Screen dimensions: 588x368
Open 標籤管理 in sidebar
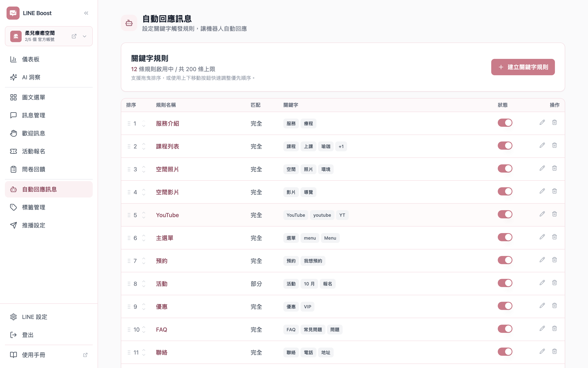click(x=49, y=207)
